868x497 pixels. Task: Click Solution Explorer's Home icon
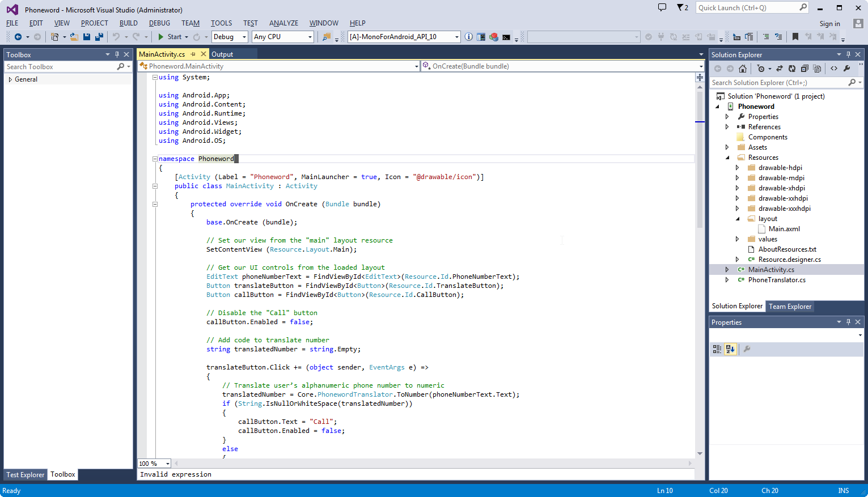(x=743, y=69)
